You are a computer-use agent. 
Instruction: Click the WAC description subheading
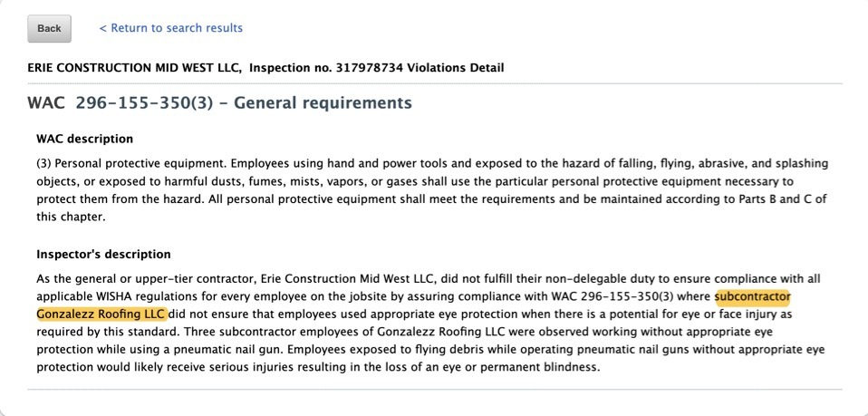(84, 139)
